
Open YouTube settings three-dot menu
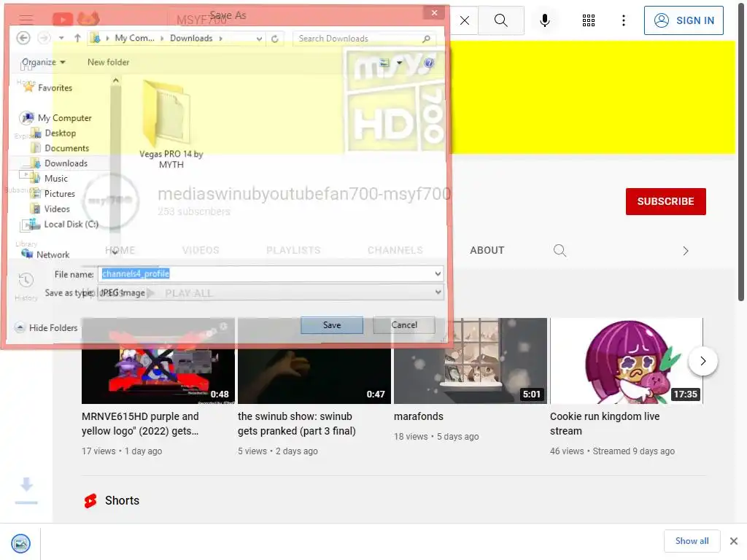point(624,20)
